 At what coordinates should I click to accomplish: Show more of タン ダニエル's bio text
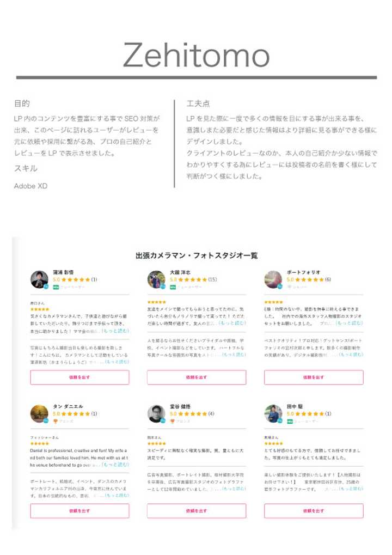(117, 495)
